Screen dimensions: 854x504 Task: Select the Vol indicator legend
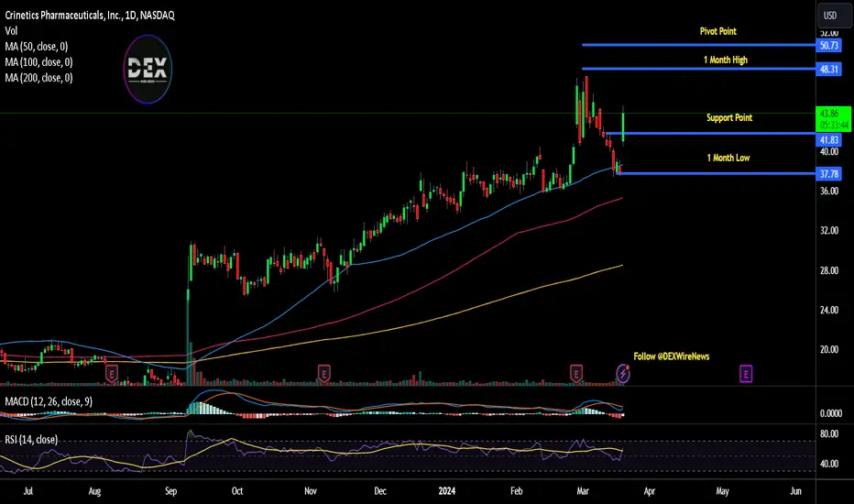pos(11,31)
